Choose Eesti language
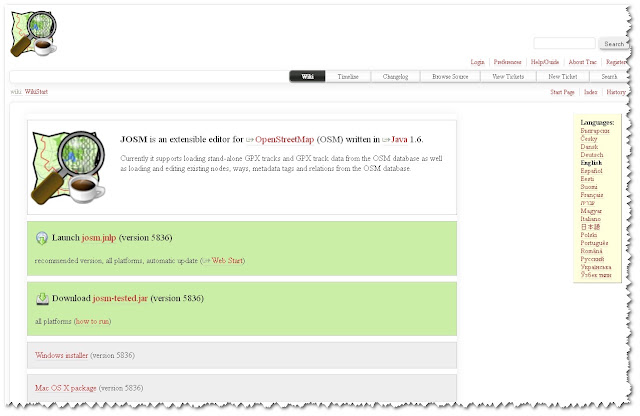Image resolution: width=640 pixels, height=416 pixels. 587,179
